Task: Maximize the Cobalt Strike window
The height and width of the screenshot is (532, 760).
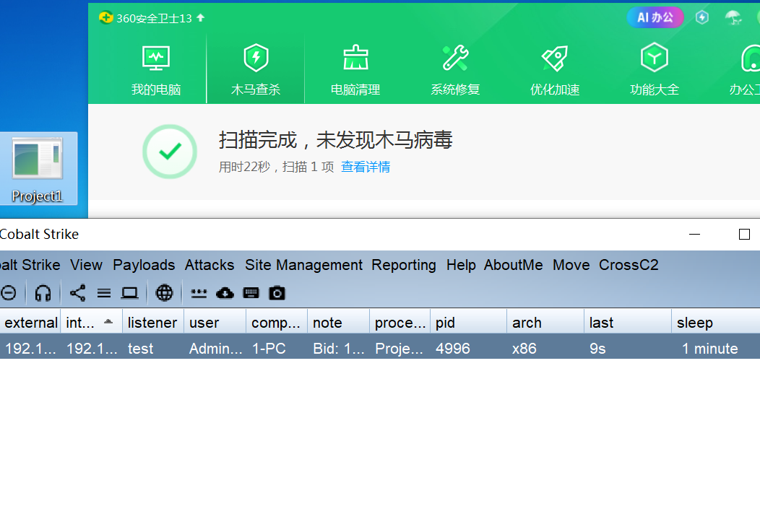Action: 744,235
